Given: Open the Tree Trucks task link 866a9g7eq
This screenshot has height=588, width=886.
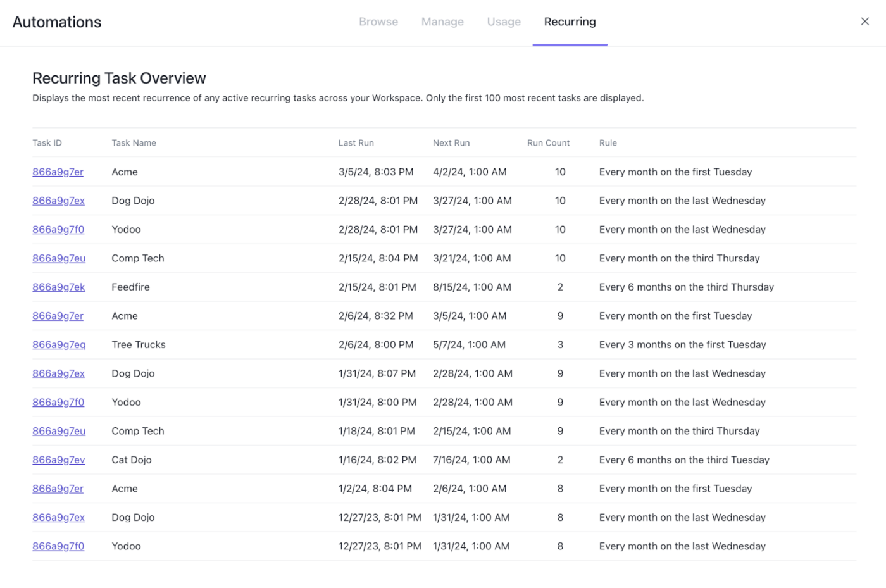Looking at the screenshot, I should pos(59,345).
